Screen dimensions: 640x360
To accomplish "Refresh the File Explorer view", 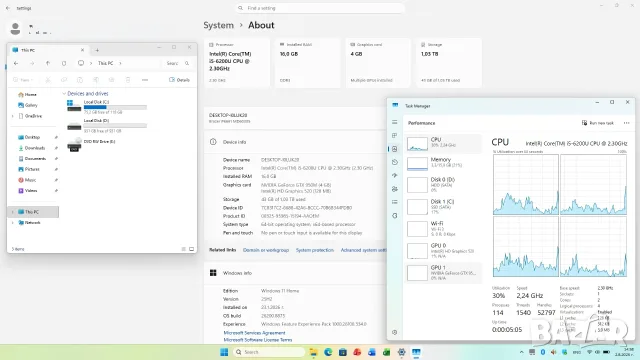I will coord(64,63).
